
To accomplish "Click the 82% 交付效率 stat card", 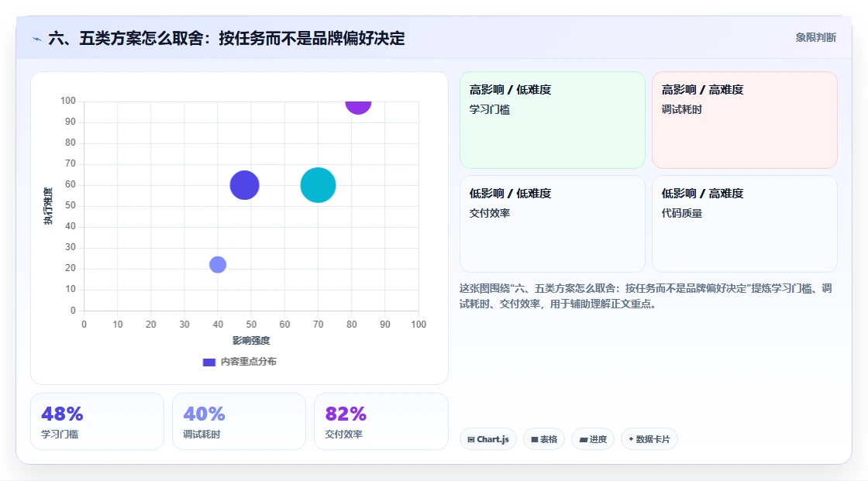I will (x=381, y=421).
